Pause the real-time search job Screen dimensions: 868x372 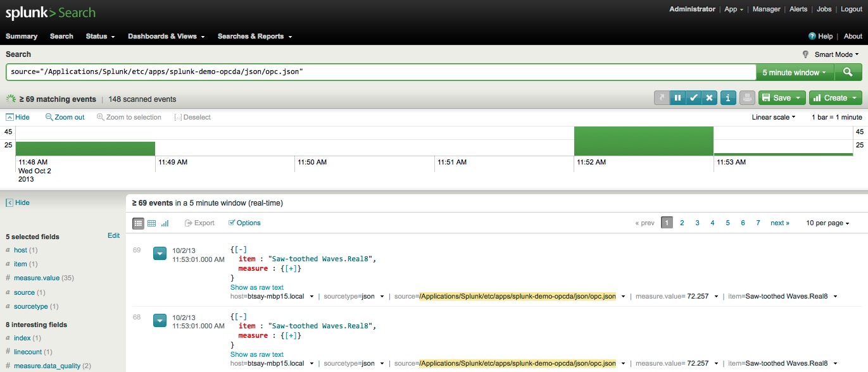click(677, 98)
